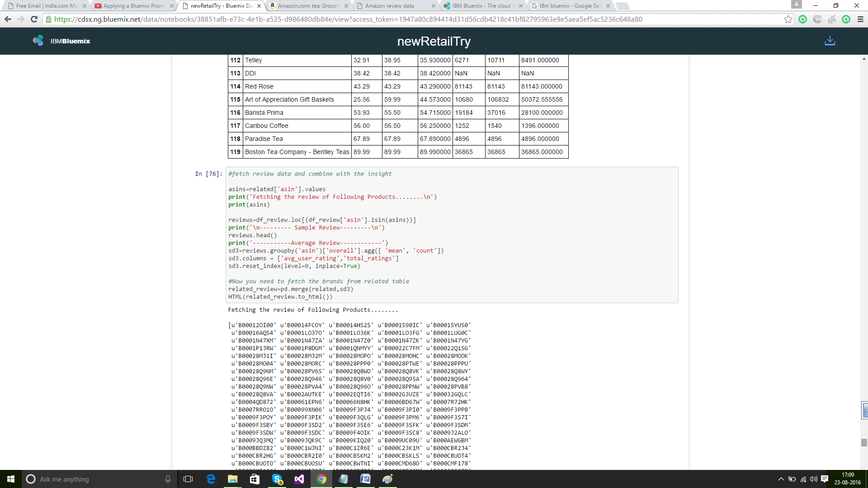Download the notebook using header download icon
Viewport: 868px width, 488px height.
pyautogui.click(x=830, y=41)
